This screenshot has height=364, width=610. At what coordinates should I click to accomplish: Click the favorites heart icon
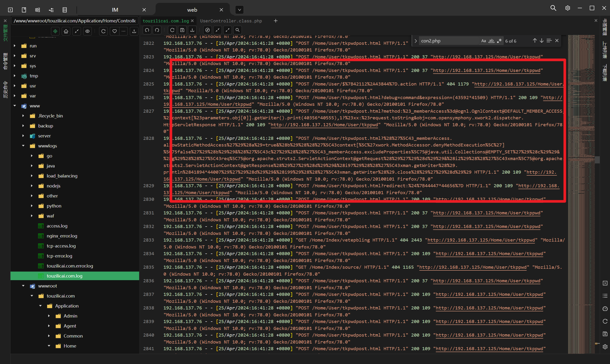coord(114,31)
